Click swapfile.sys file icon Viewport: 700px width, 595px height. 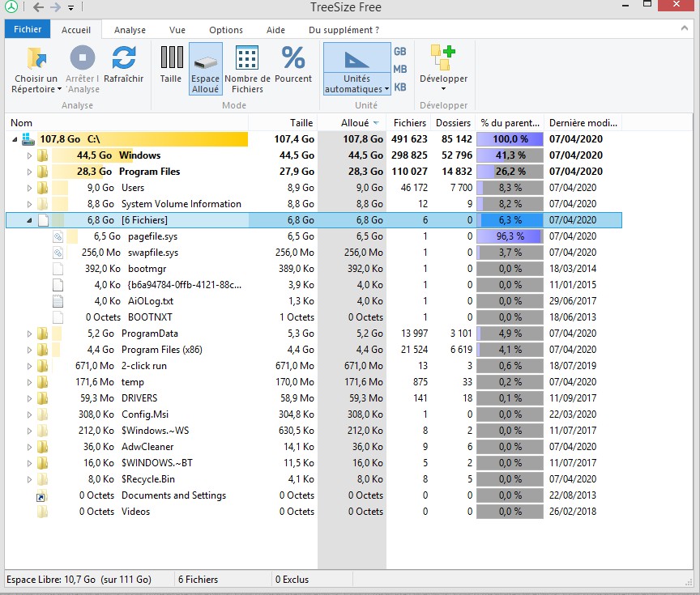58,253
